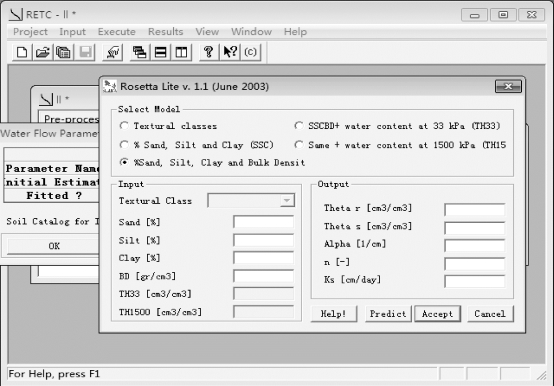Click the Silt [%] input field
Viewport: 554px width, 386px height.
(263, 240)
